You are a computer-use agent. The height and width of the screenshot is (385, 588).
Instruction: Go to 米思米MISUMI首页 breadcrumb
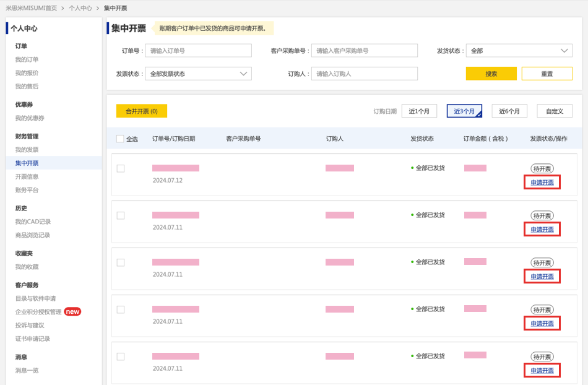tap(31, 8)
